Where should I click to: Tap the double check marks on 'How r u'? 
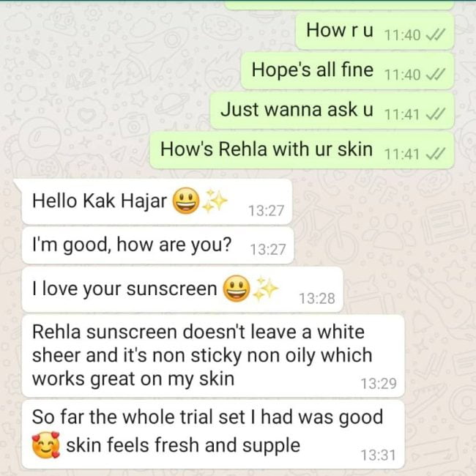pyautogui.click(x=436, y=35)
